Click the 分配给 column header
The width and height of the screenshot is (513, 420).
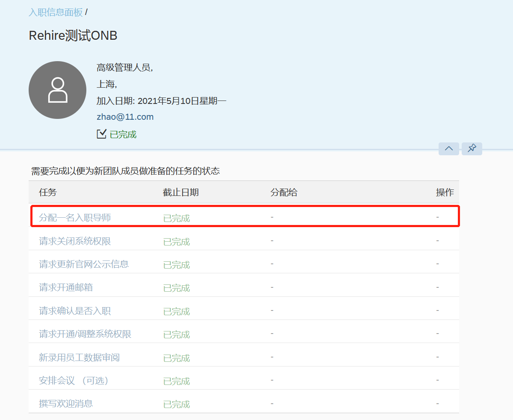click(284, 192)
